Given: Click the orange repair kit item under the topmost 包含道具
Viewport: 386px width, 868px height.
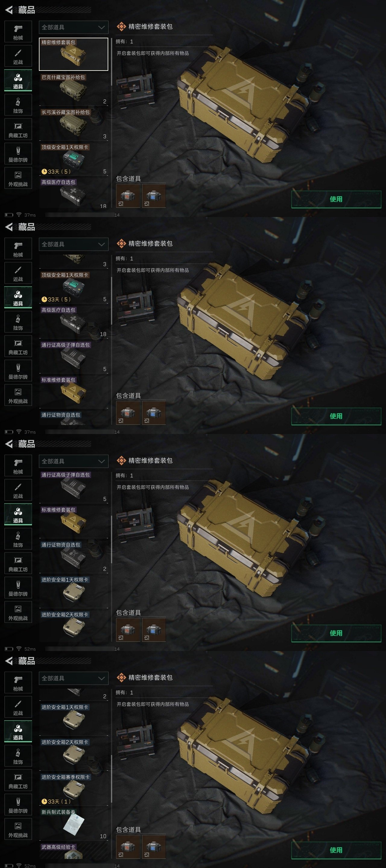Looking at the screenshot, I should coord(128,195).
